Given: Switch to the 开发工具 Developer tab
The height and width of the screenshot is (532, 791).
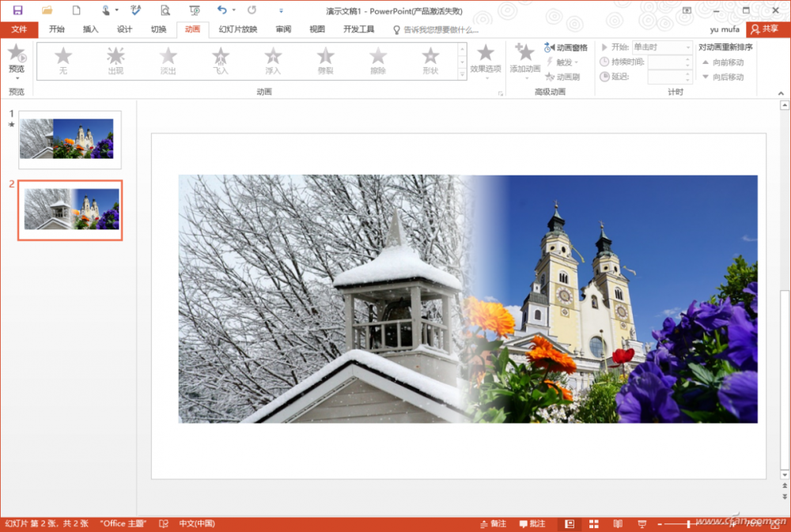Looking at the screenshot, I should click(x=358, y=29).
